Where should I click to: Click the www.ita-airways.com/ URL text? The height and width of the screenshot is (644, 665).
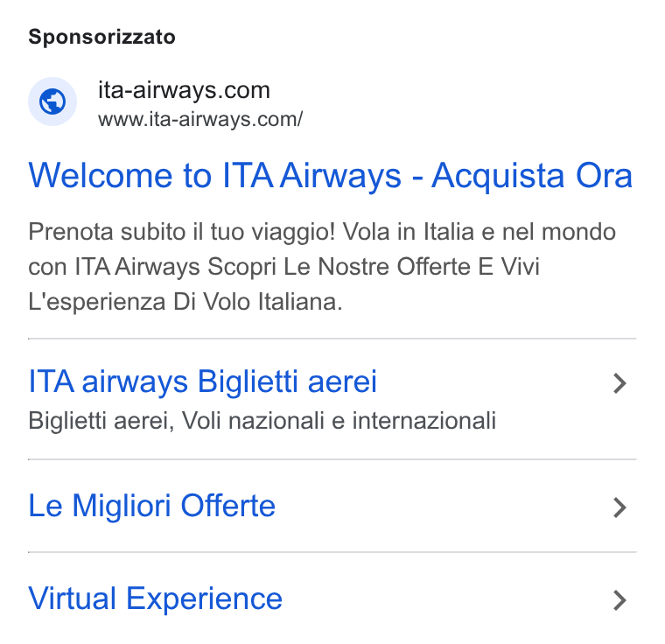pos(200,120)
